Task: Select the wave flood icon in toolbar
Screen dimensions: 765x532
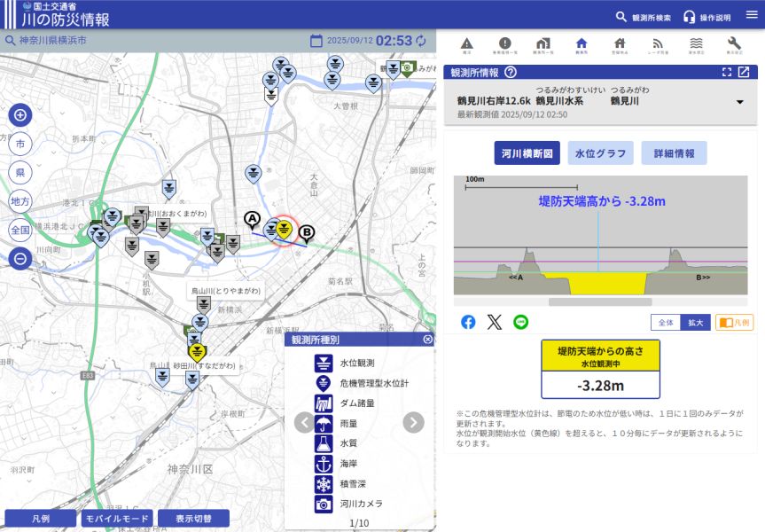Action: coord(696,45)
